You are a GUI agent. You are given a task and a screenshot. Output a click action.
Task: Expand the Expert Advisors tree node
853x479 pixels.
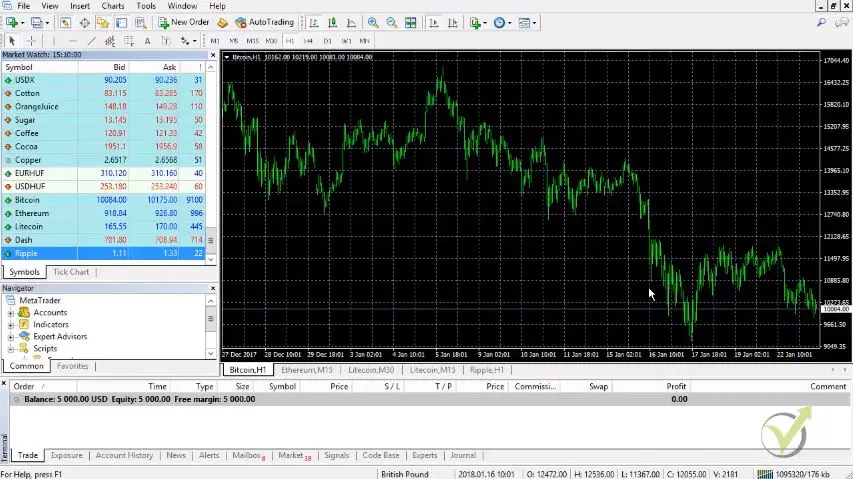point(11,337)
